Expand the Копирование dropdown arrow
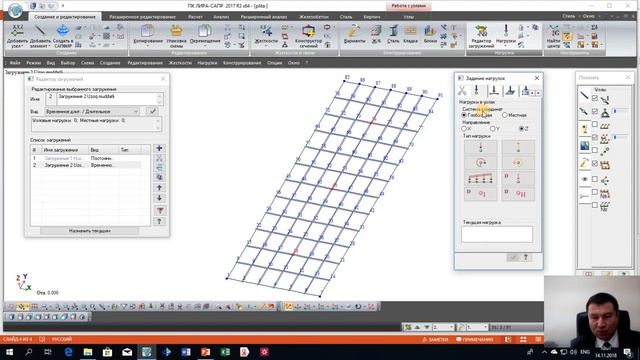The width and height of the screenshot is (640, 360). (x=148, y=46)
